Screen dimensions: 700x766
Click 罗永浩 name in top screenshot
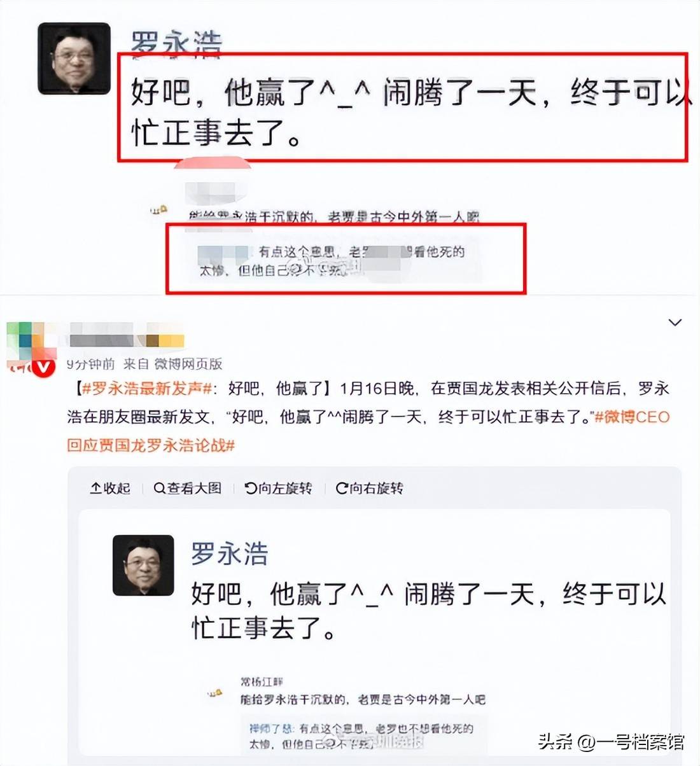[x=176, y=43]
